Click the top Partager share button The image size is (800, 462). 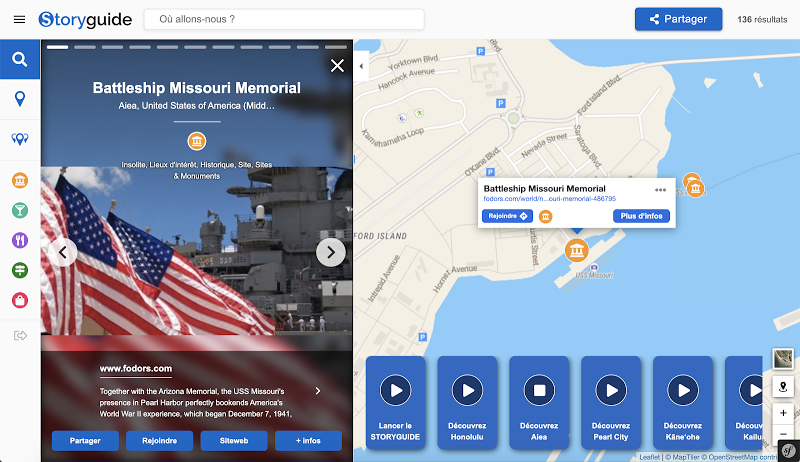678,19
